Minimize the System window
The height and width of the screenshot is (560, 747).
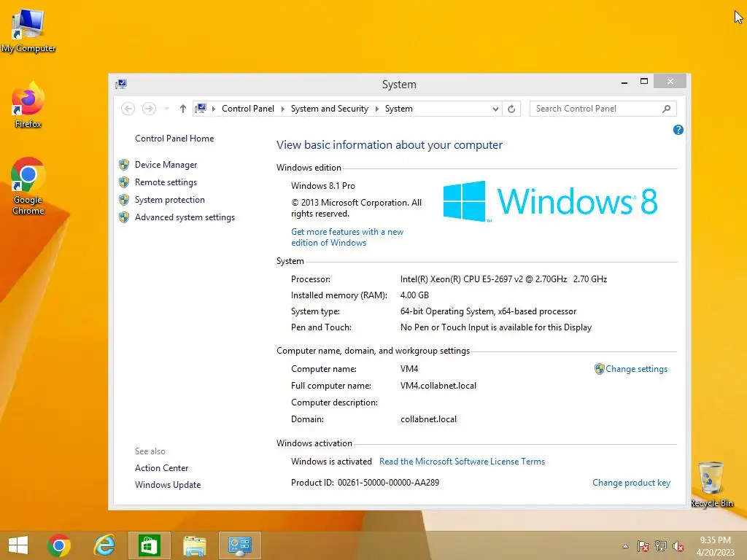[624, 82]
